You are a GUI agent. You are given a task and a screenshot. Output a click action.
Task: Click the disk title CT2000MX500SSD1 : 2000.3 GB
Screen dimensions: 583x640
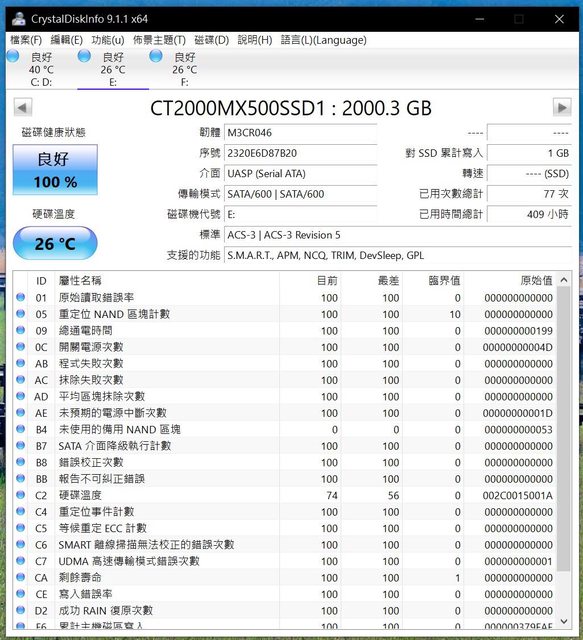pos(291,108)
